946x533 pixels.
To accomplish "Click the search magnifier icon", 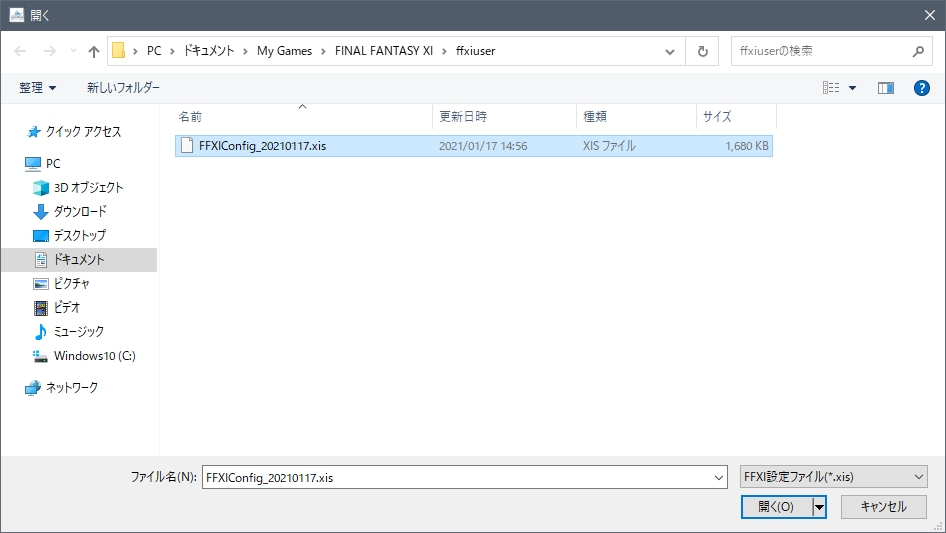I will (918, 51).
